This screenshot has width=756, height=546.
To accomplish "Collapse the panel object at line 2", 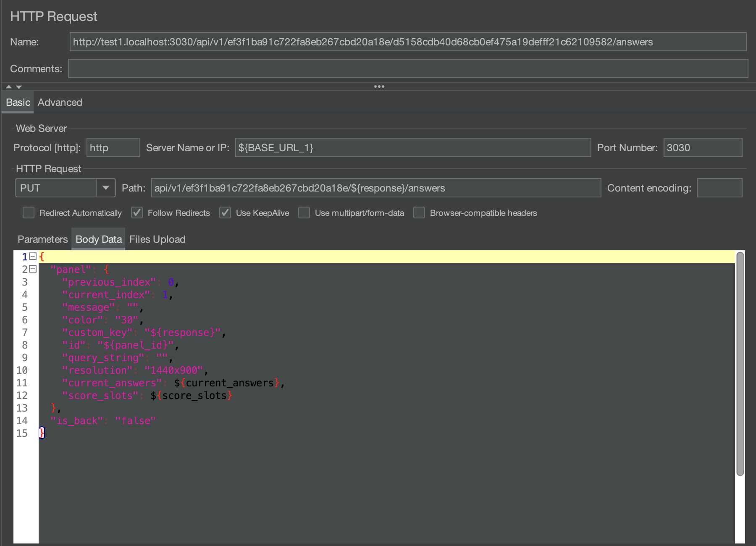I will point(33,269).
